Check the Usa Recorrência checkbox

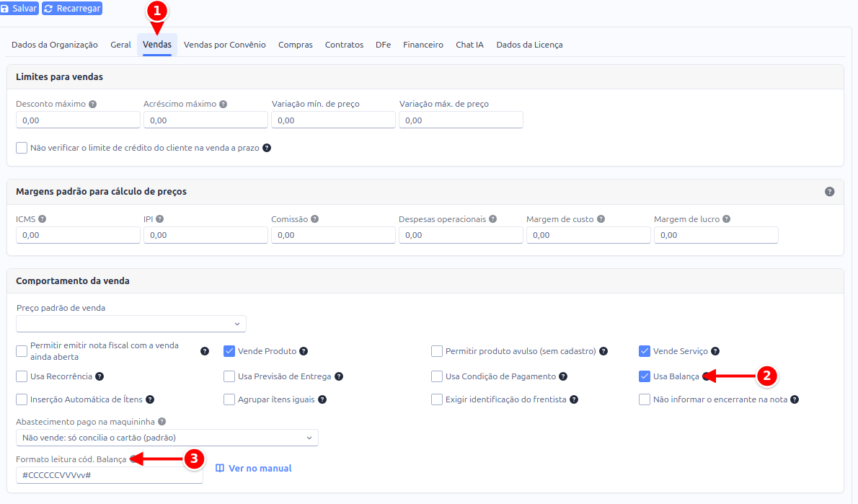22,376
